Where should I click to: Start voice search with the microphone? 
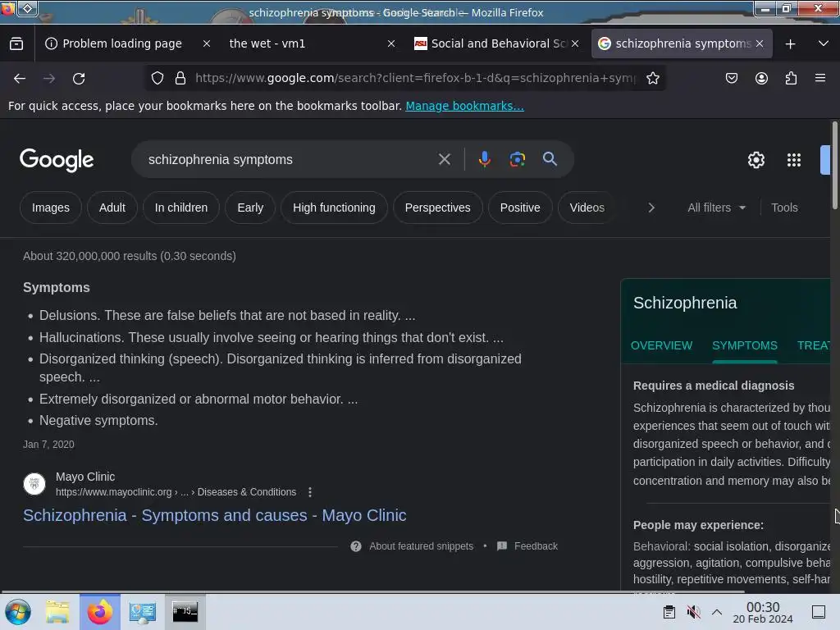[x=484, y=159]
